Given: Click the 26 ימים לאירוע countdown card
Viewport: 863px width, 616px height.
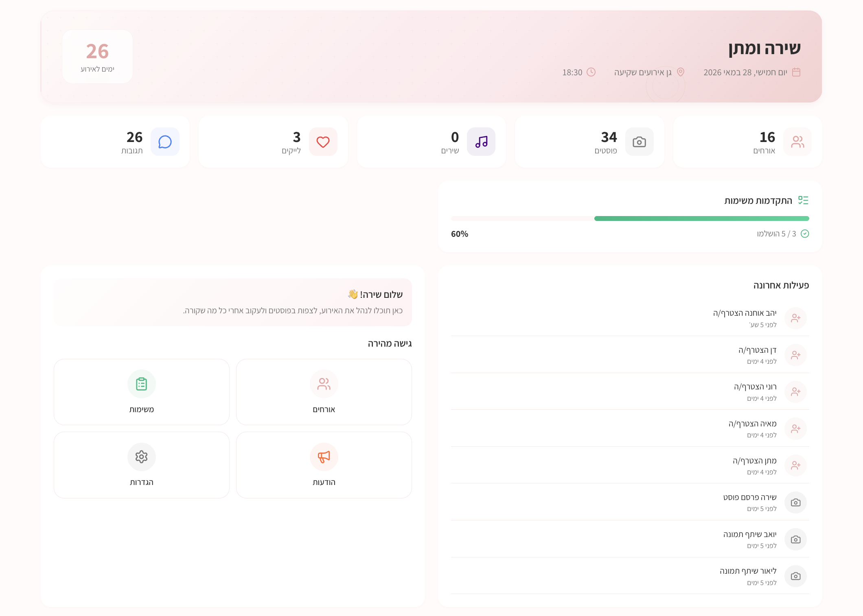Looking at the screenshot, I should (x=97, y=57).
